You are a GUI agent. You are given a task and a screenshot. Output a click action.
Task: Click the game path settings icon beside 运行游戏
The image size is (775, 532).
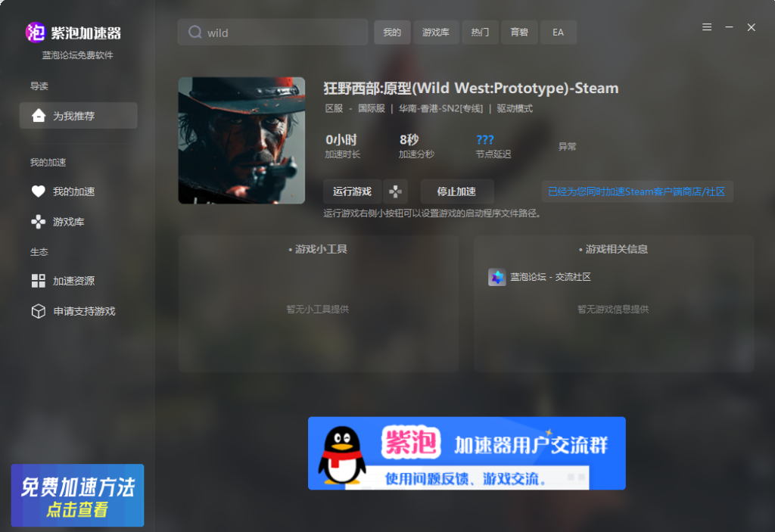click(395, 191)
